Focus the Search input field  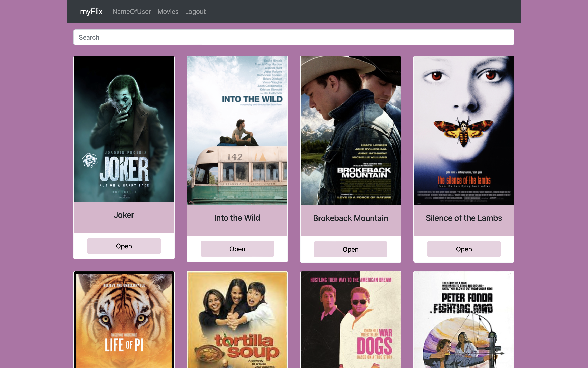(294, 37)
